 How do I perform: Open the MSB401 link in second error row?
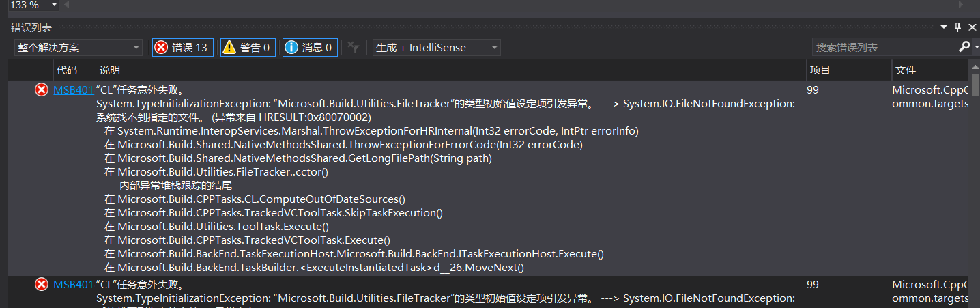[73, 284]
